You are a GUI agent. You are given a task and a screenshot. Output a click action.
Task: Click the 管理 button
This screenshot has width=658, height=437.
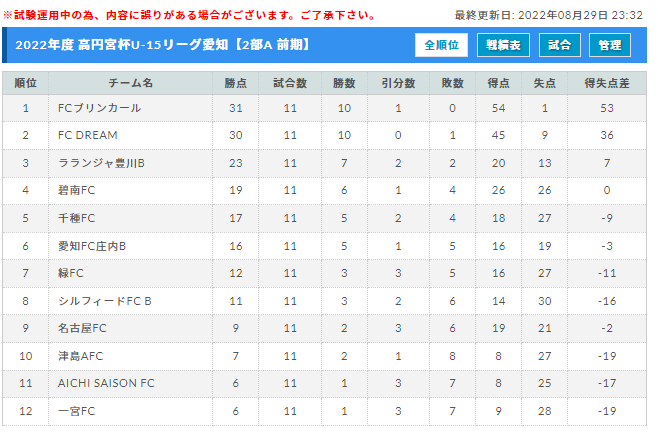610,45
